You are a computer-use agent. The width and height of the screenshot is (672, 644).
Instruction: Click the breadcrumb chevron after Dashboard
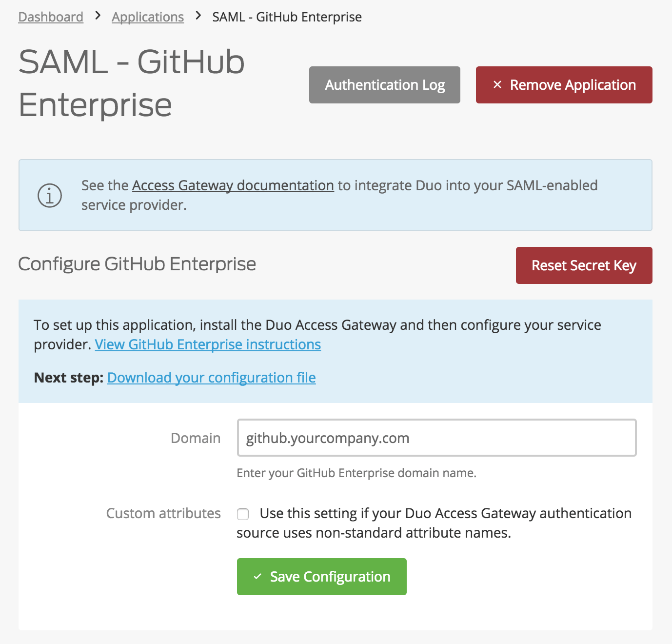[x=97, y=16]
